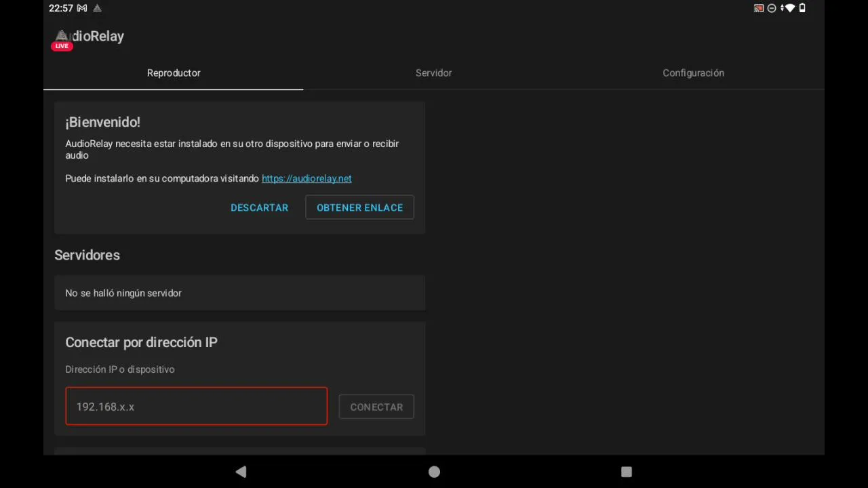The height and width of the screenshot is (488, 868).
Task: Click the AudioRelay app logo
Action: click(x=62, y=35)
